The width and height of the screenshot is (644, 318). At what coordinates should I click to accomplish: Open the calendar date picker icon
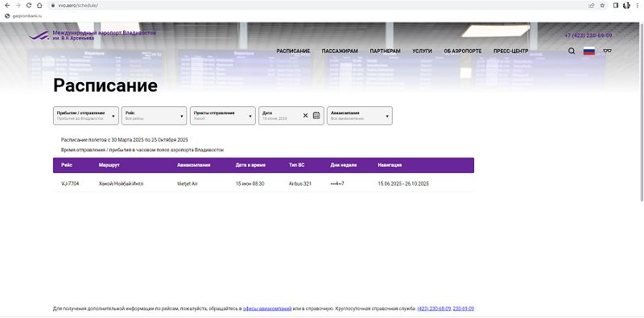(316, 115)
